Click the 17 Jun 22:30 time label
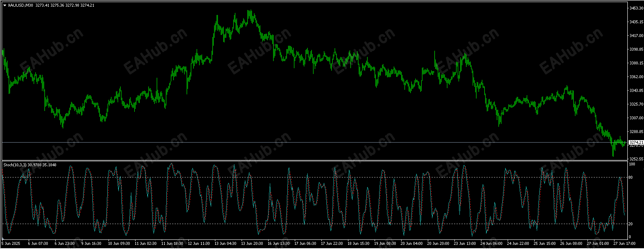The width and height of the screenshot is (644, 249). tap(332, 244)
